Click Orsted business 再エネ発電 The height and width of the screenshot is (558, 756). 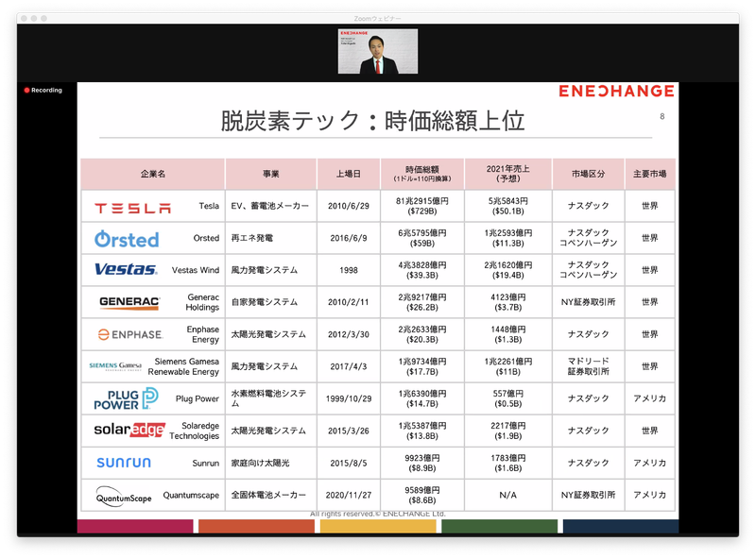click(x=251, y=238)
